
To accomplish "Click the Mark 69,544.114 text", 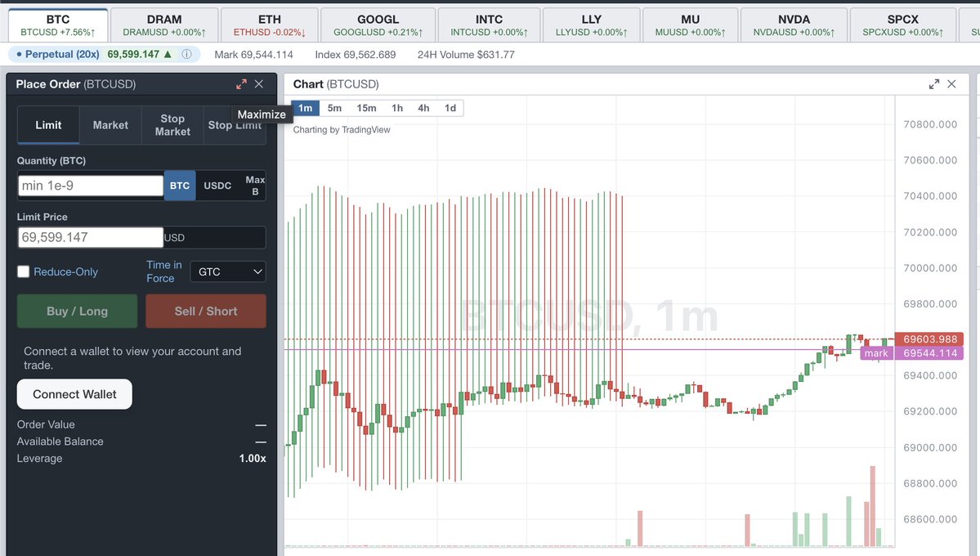I will click(x=253, y=55).
